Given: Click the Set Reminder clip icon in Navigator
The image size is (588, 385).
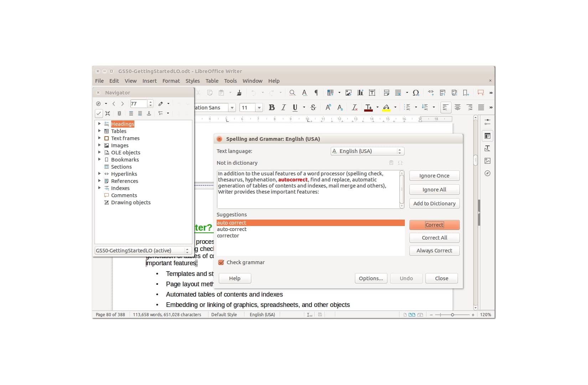Looking at the screenshot, I should click(x=119, y=113).
